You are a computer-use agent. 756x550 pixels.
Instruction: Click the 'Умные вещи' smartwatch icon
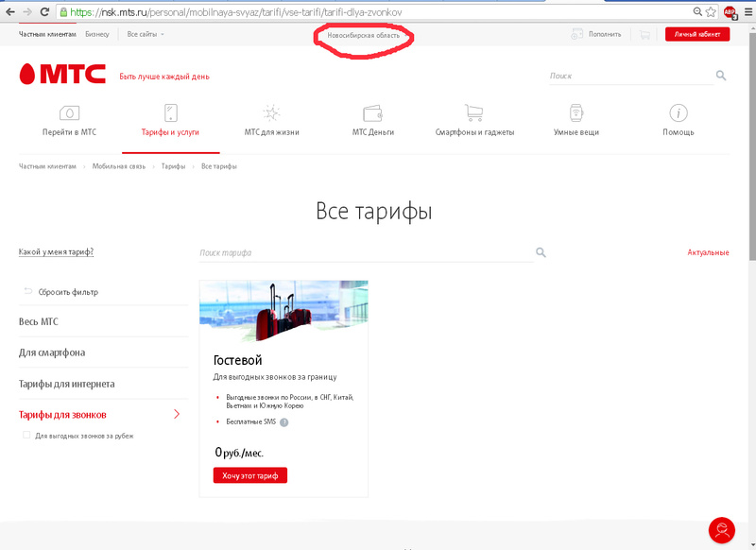click(x=576, y=113)
